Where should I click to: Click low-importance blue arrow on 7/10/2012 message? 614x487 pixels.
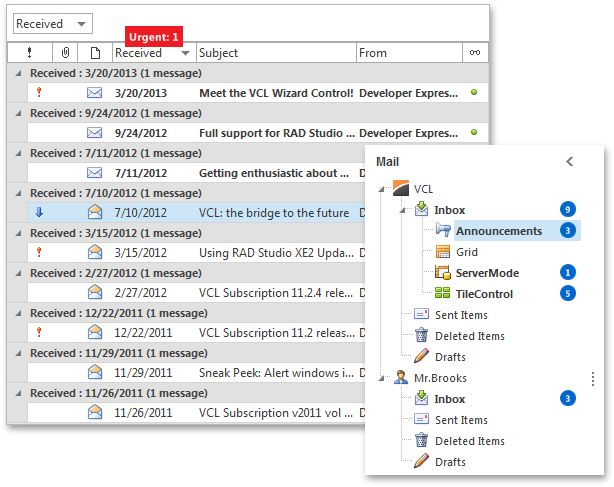(39, 212)
